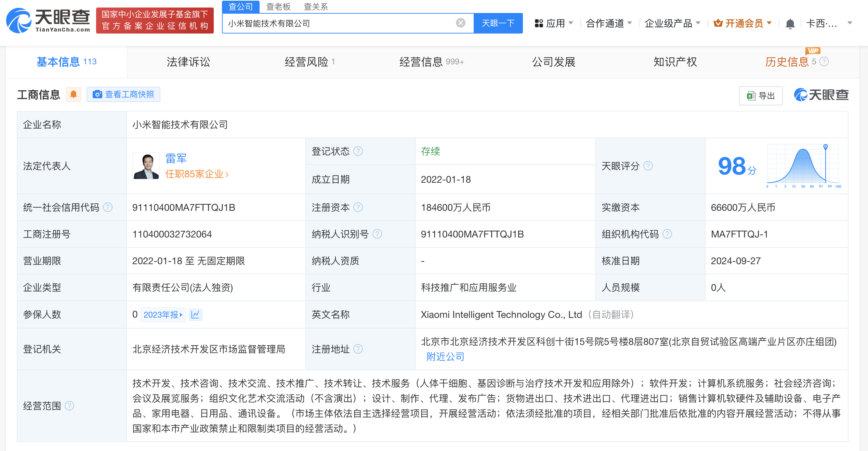Click question mark beside 统一社会信用代码

(108, 207)
